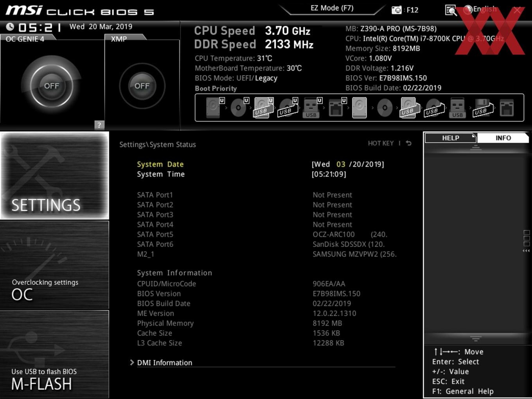Choose the UEFI network boot icon with U badge
Screen dimensions: 532x399
pyautogui.click(x=337, y=107)
